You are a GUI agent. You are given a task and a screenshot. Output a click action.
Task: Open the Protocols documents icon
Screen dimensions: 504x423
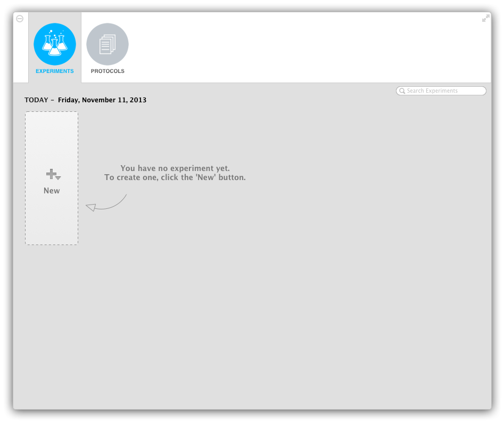(108, 44)
